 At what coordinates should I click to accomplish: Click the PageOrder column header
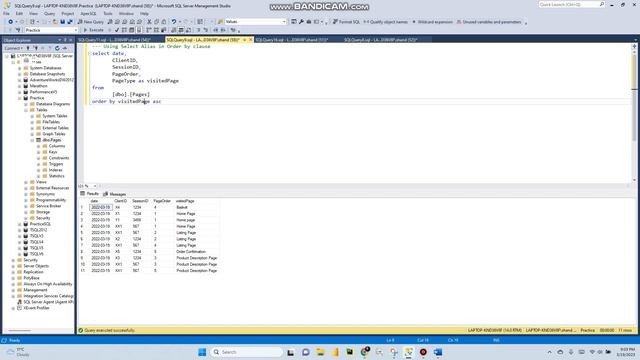coord(162,201)
